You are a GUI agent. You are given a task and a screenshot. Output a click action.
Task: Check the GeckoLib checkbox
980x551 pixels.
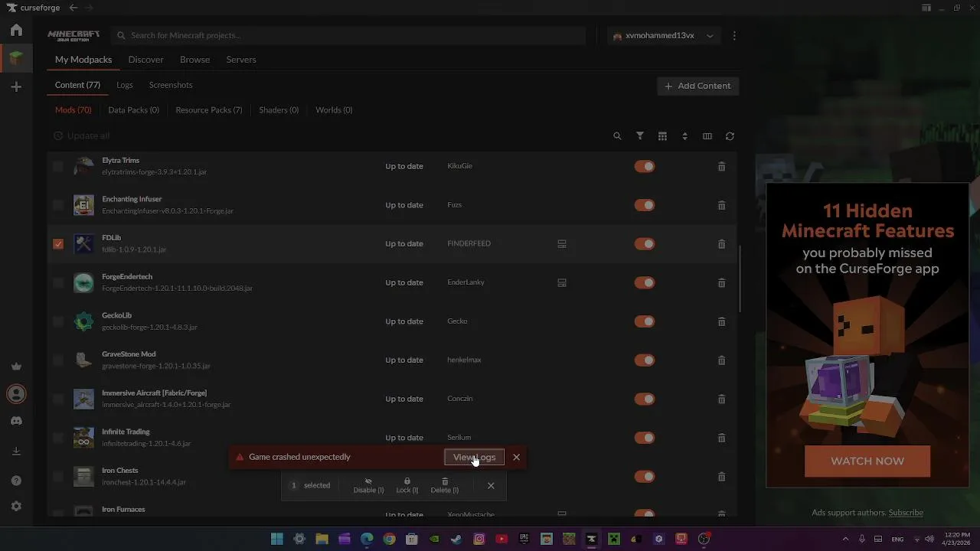click(58, 321)
